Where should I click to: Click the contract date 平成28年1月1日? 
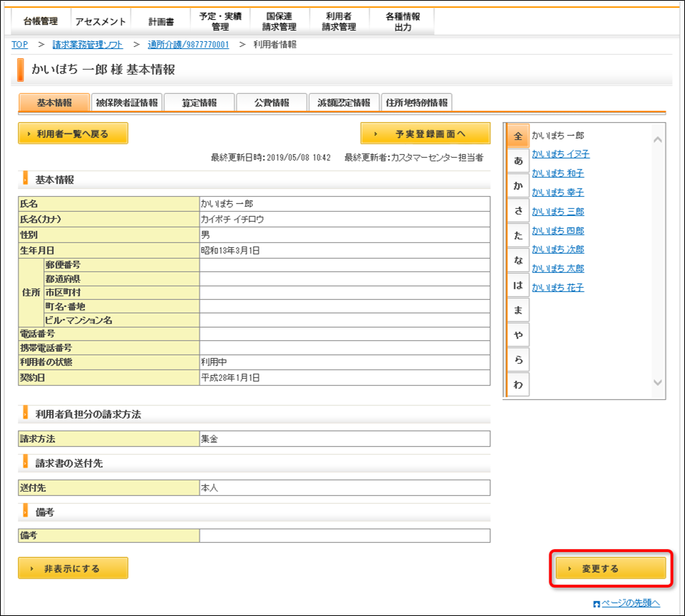point(230,378)
